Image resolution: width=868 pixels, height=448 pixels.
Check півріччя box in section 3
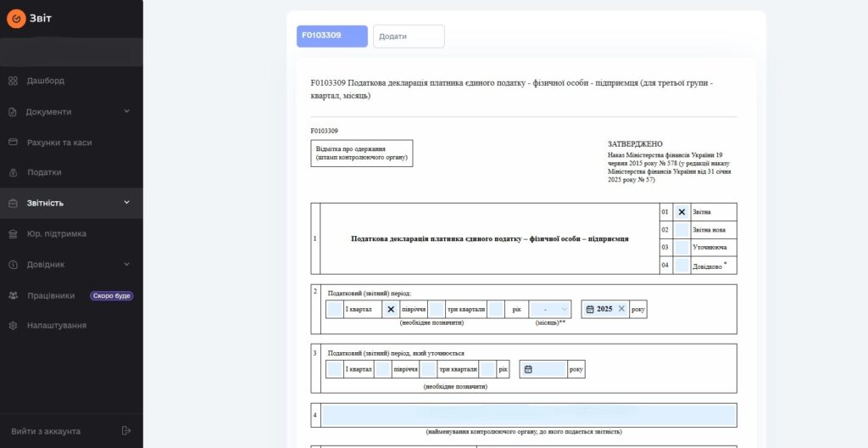[382, 369]
